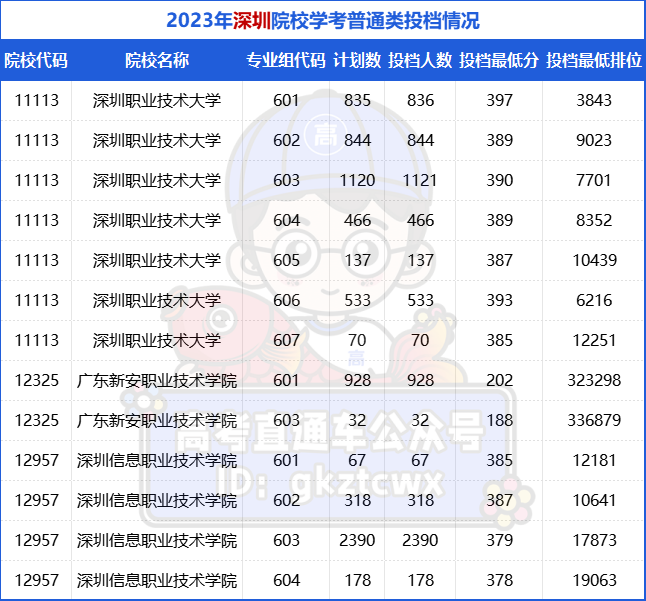Click the 投档人数 column header

tap(420, 60)
